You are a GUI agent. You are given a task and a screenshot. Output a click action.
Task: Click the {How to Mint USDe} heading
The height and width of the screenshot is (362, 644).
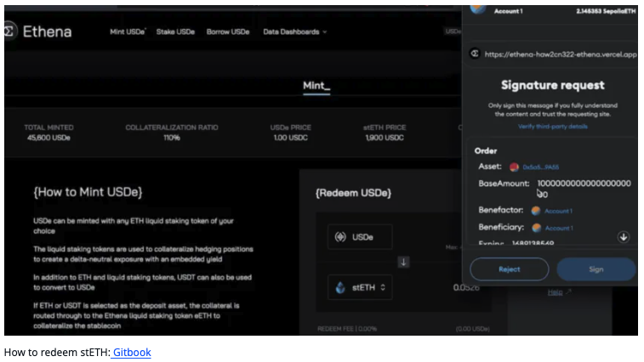[88, 192]
